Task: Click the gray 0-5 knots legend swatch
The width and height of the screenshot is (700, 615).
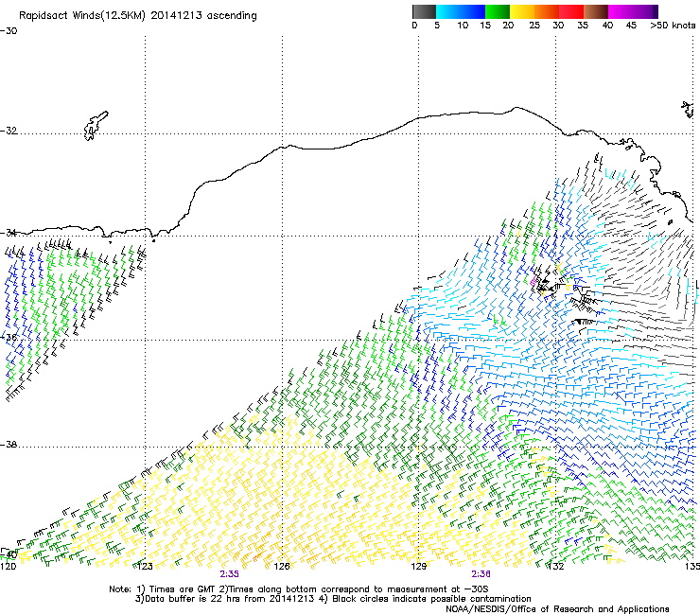Action: (424, 11)
